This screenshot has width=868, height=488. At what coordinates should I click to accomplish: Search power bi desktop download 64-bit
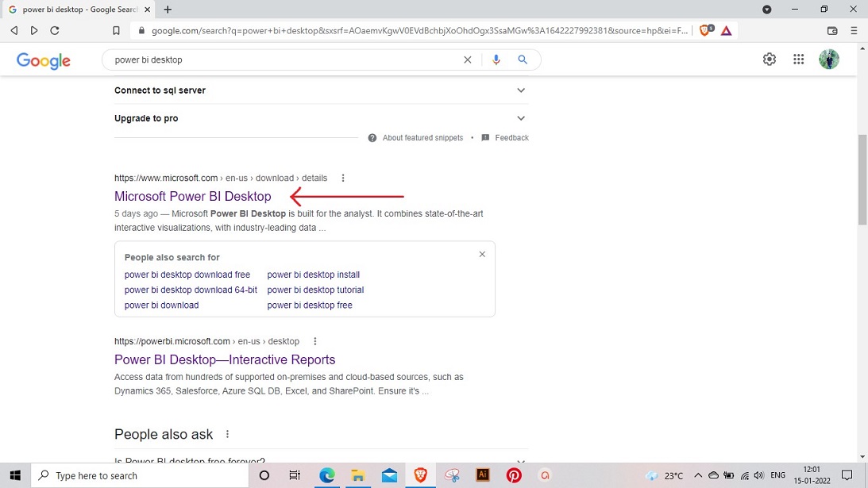click(191, 290)
